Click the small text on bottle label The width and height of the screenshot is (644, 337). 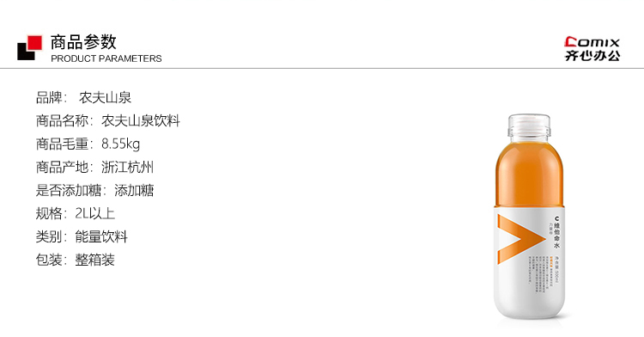(x=538, y=276)
